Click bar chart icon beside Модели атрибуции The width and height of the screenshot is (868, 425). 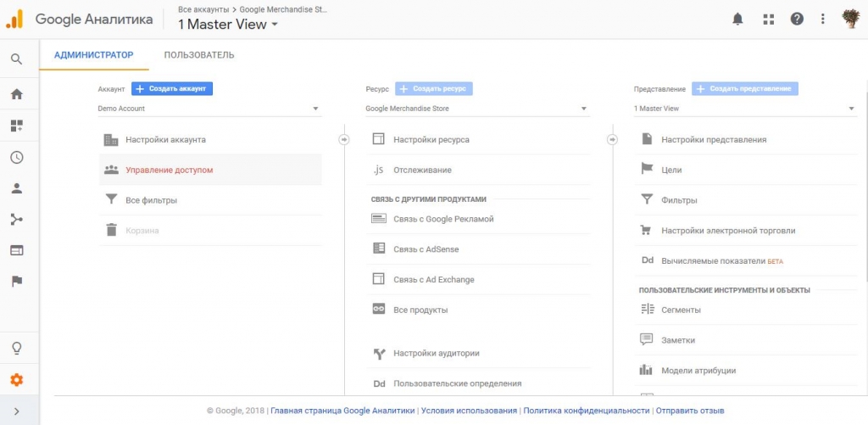pos(646,370)
